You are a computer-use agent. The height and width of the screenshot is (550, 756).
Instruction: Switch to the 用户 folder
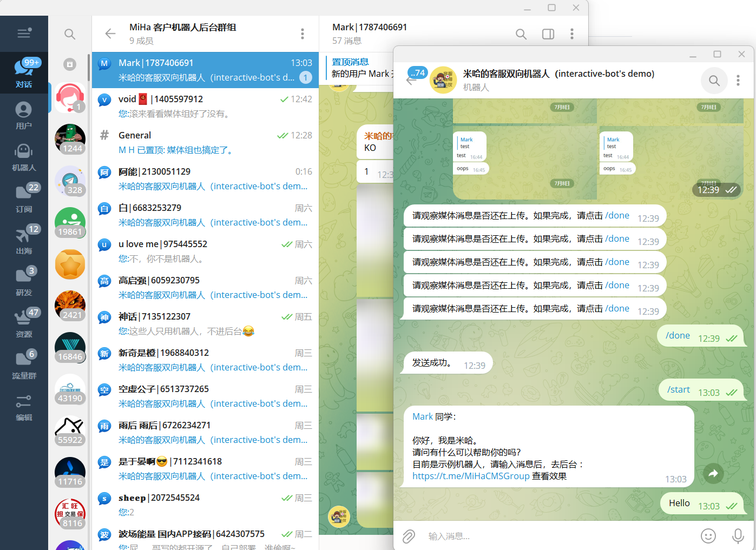point(24,115)
